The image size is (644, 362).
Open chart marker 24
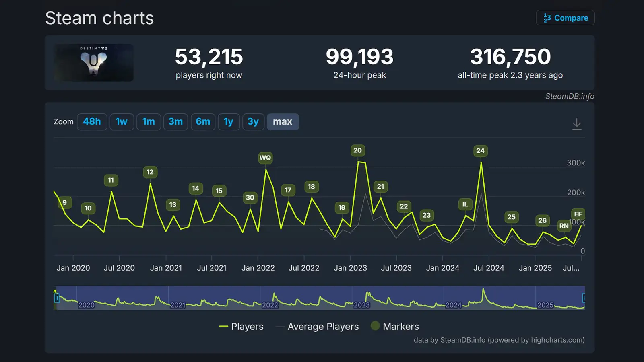pos(481,151)
